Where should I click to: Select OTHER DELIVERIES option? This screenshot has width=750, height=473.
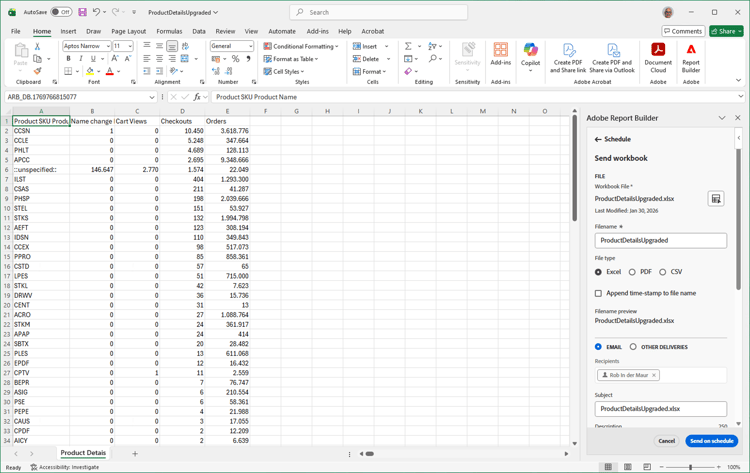pyautogui.click(x=633, y=347)
